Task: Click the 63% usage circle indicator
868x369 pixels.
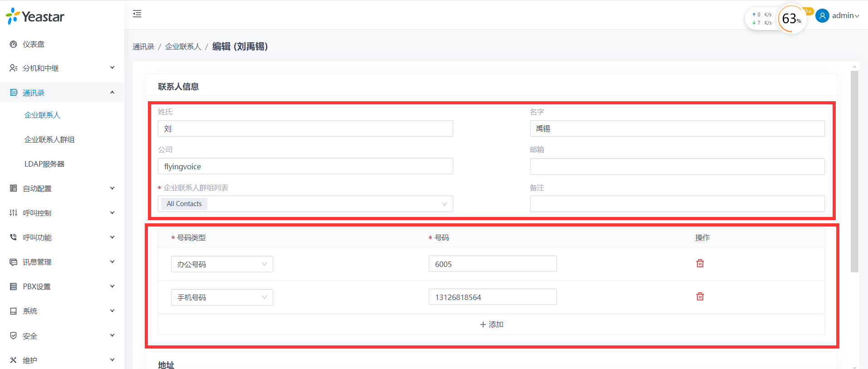Action: (x=791, y=19)
